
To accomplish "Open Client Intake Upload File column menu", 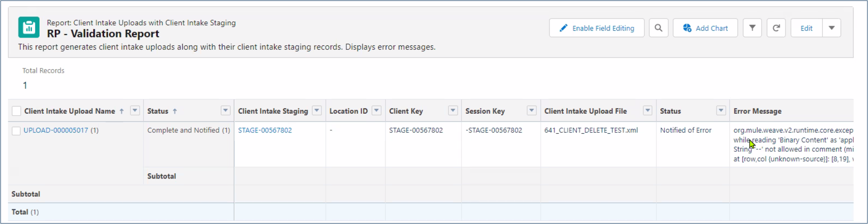I will point(648,111).
